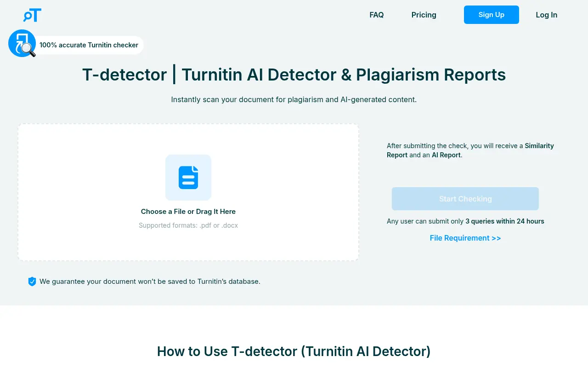Screen dimensions: 588x368
Task: Navigate to the Pricing page
Action: coord(424,15)
